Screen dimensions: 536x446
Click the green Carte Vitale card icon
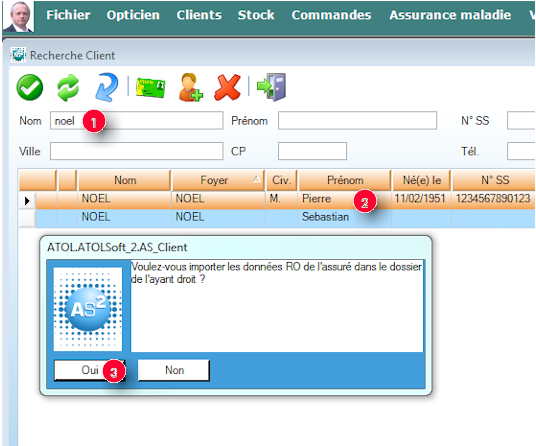(151, 88)
